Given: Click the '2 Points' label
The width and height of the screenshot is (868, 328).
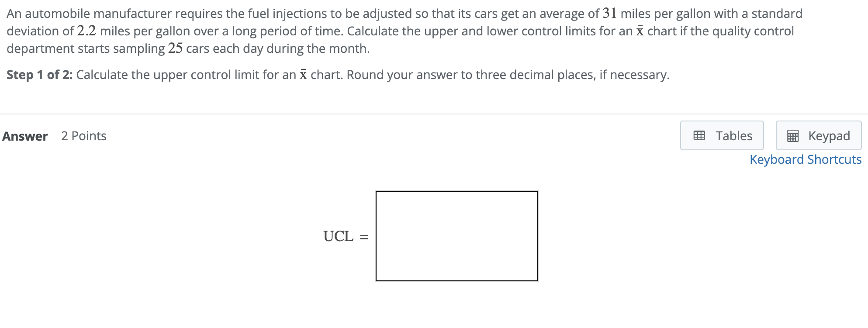Looking at the screenshot, I should (83, 136).
